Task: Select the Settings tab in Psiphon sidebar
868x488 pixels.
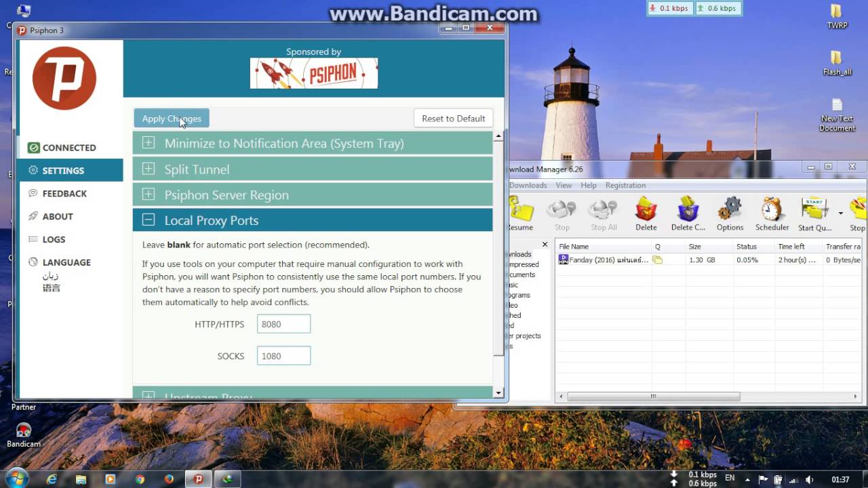Action: pos(71,170)
